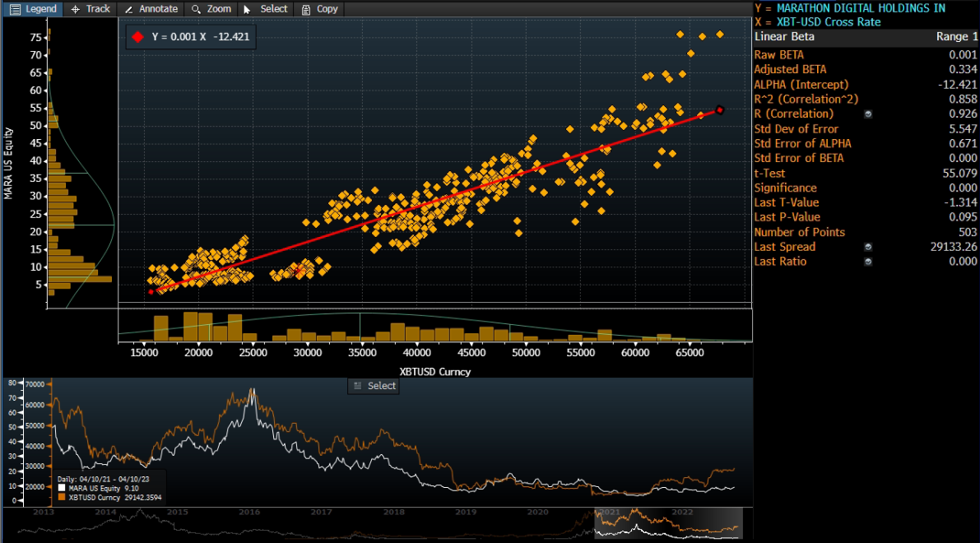Click the Range 1 column header
Screen dimensions: 980x543
(956, 37)
